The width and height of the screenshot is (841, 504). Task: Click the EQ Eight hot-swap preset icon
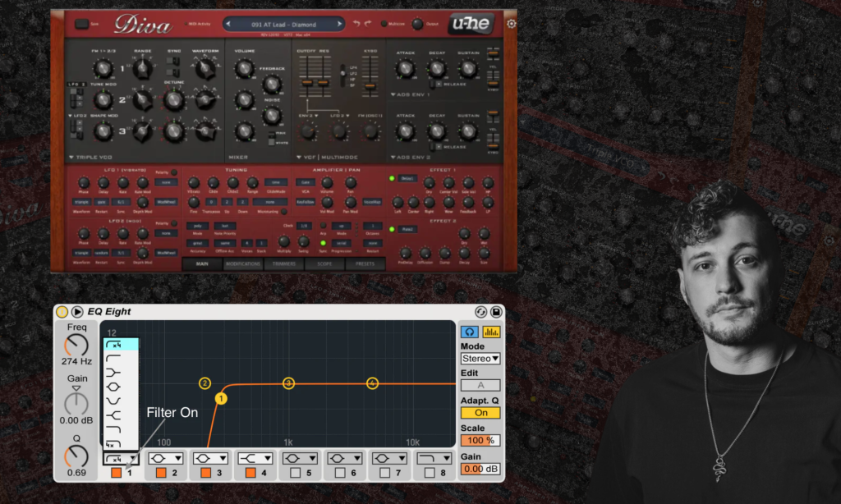[481, 312]
